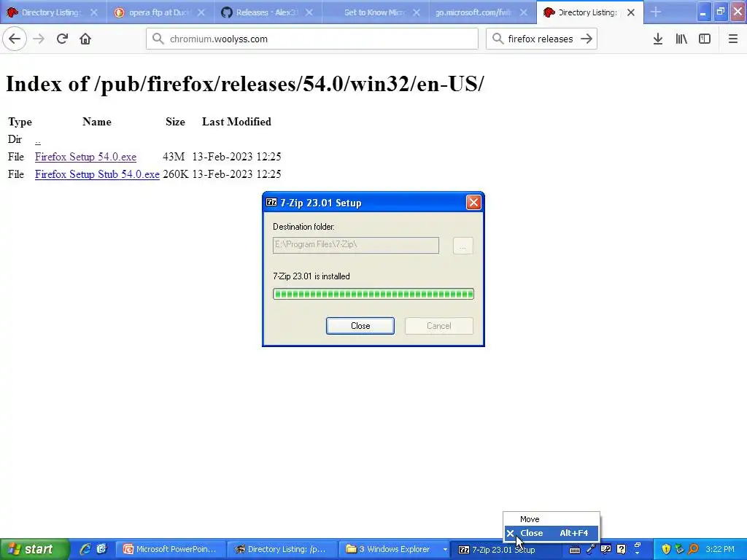Download Firefox Setup 54.0.exe link

(85, 157)
